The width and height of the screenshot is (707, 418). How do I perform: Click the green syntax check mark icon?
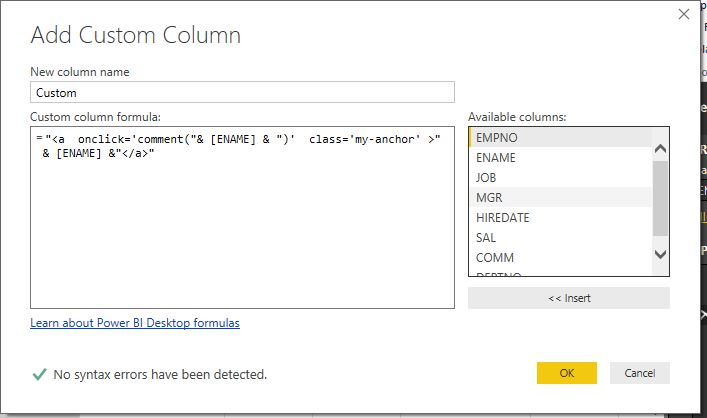[40, 374]
